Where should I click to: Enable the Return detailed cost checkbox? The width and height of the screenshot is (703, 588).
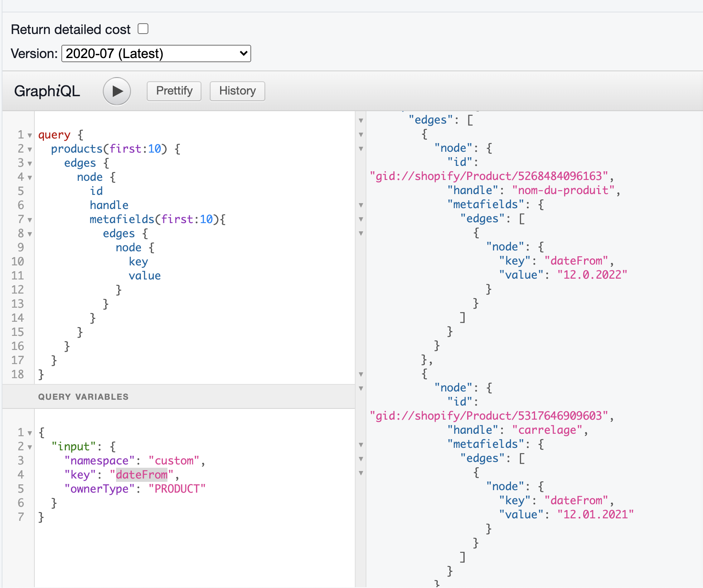(143, 28)
